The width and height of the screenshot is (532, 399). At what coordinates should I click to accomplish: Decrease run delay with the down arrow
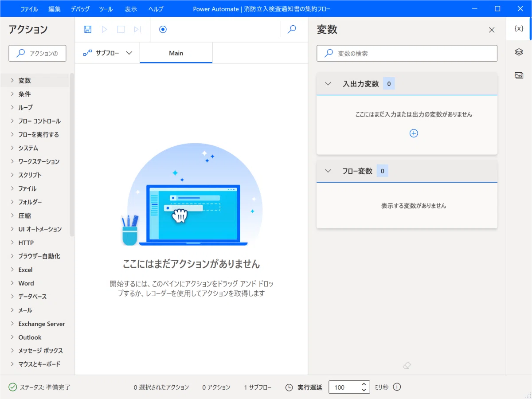pyautogui.click(x=364, y=390)
